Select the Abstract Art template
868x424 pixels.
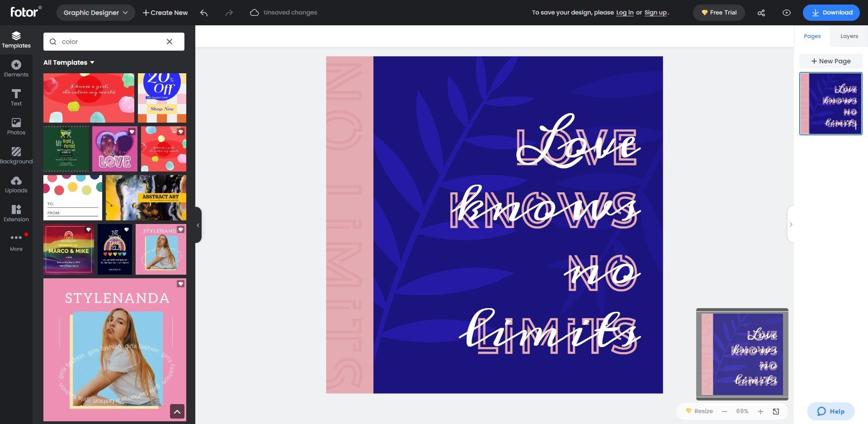point(146,198)
